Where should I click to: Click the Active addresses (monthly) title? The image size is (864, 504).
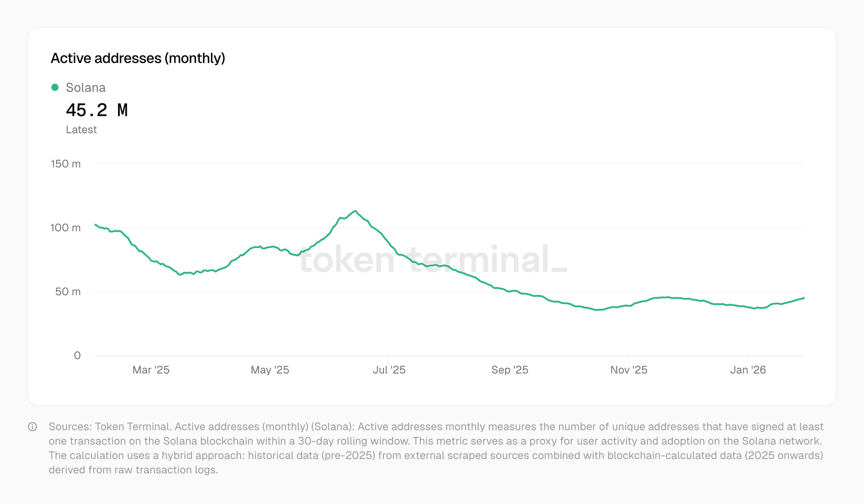(138, 58)
